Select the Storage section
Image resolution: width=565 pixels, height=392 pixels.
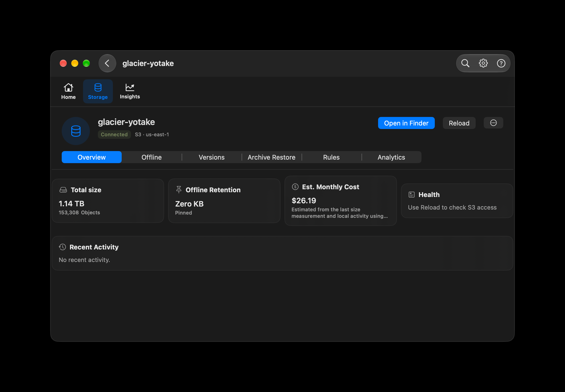tap(98, 91)
